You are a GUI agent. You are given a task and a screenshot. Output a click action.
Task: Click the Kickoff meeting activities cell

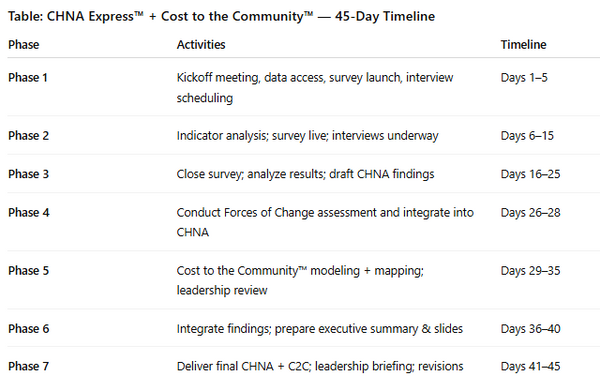[x=315, y=88]
